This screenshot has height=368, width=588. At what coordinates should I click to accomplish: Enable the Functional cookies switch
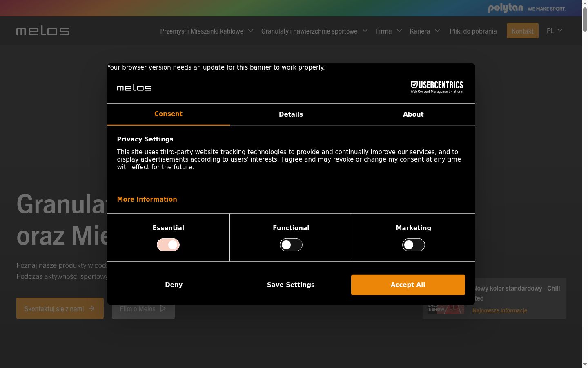point(291,245)
